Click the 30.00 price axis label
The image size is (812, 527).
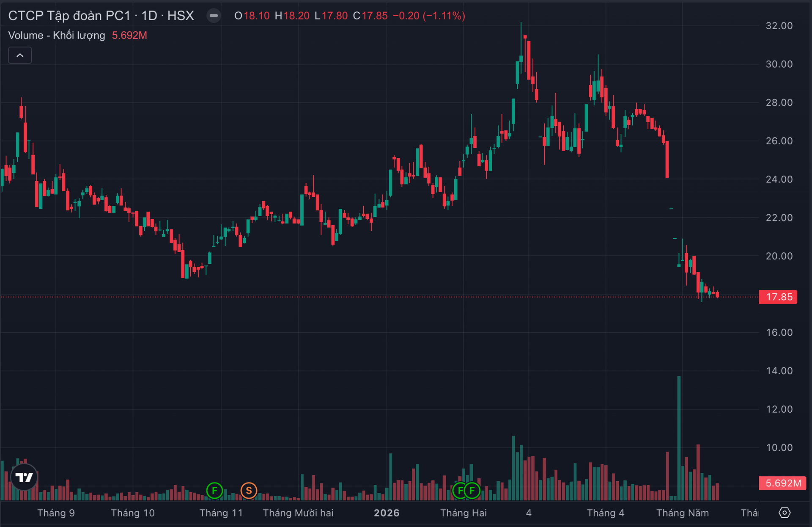point(779,64)
